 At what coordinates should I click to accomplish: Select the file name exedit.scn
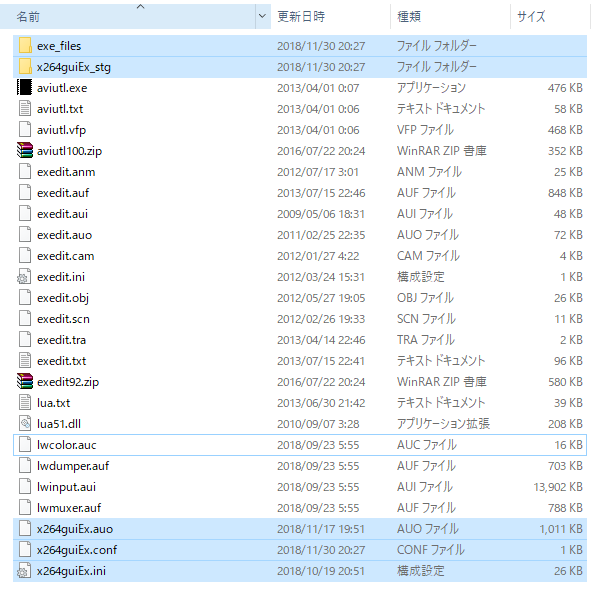tap(63, 319)
